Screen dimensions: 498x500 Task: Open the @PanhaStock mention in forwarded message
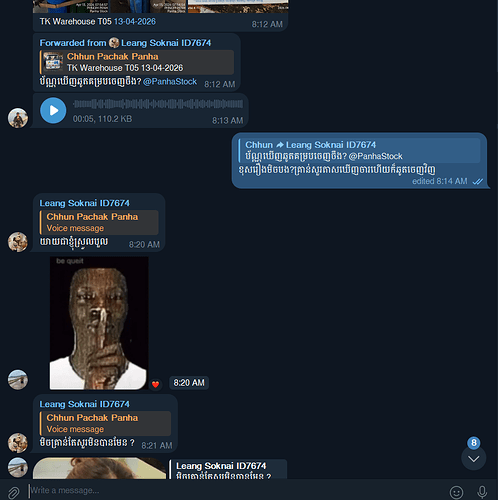point(170,82)
